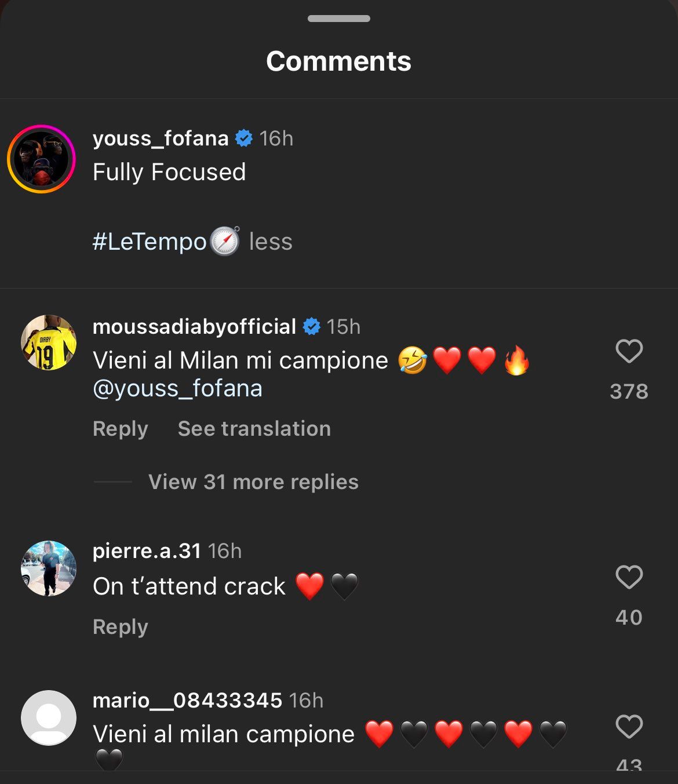Select moussadiabyofficial's blue verification checkmark
The width and height of the screenshot is (678, 784).
point(312,326)
